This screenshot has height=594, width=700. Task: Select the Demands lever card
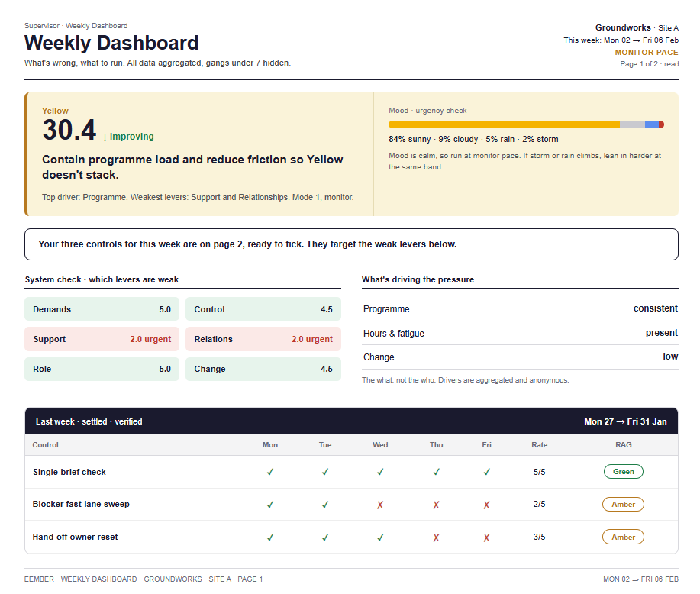pyautogui.click(x=102, y=309)
